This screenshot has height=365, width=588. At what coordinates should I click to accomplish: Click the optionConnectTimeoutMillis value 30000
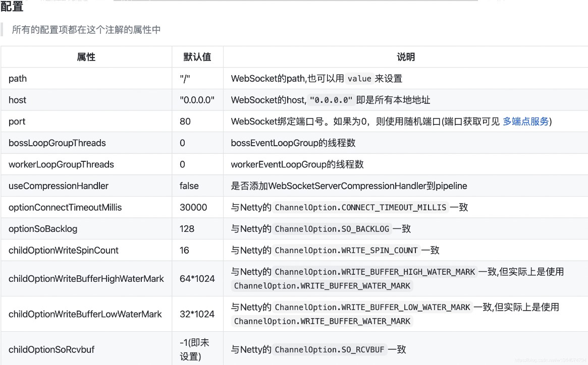[x=193, y=207]
